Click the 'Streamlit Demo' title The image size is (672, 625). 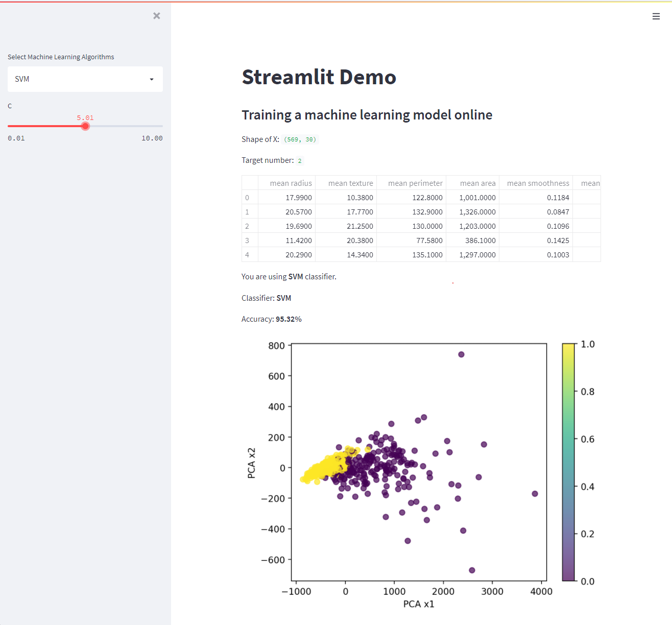(x=319, y=77)
